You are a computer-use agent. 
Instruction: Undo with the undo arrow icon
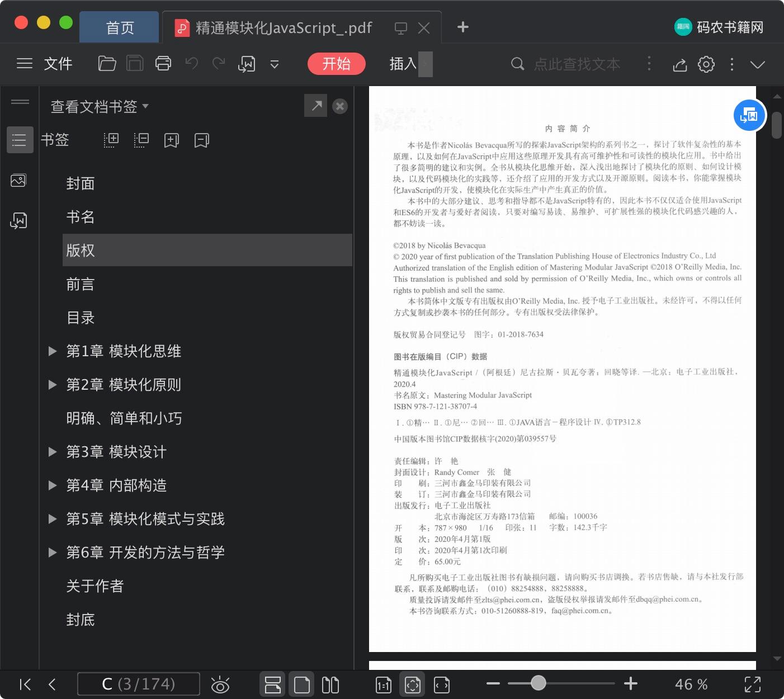pos(192,64)
